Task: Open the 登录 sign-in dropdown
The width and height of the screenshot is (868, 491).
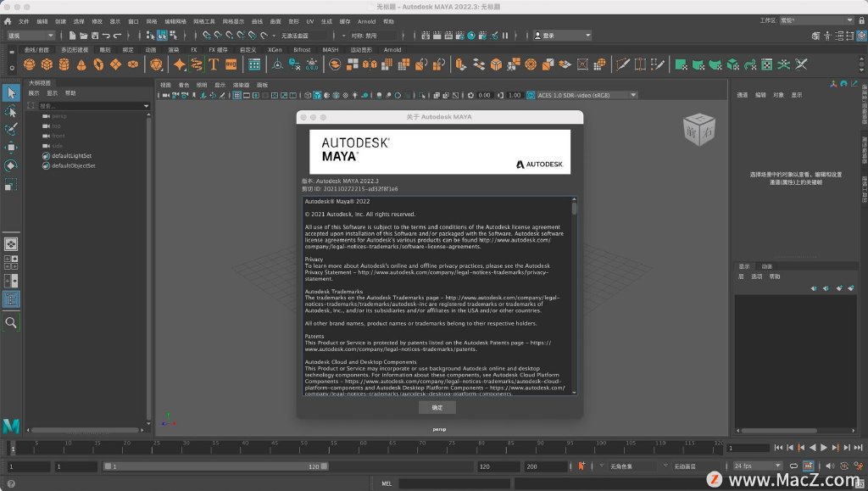Action: point(562,36)
